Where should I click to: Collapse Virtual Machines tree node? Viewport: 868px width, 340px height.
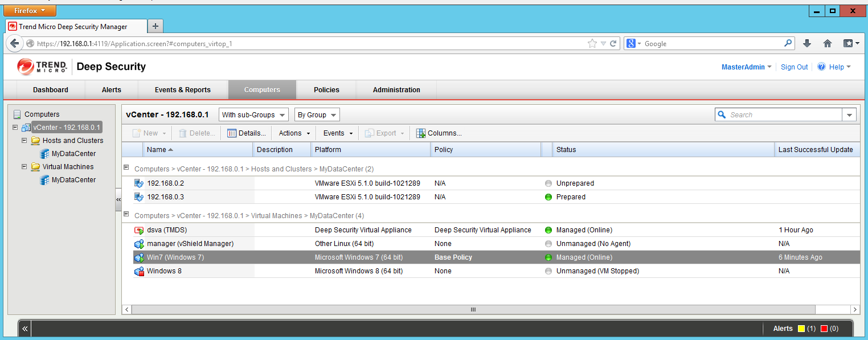click(24, 167)
